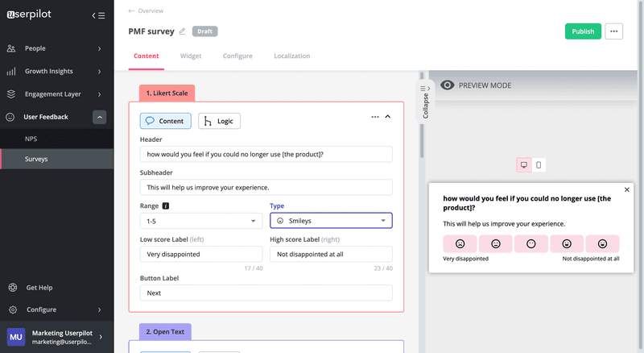Collapse the editor panel via the Collapse handle
Viewport: 644px width, 353px height.
[425, 102]
